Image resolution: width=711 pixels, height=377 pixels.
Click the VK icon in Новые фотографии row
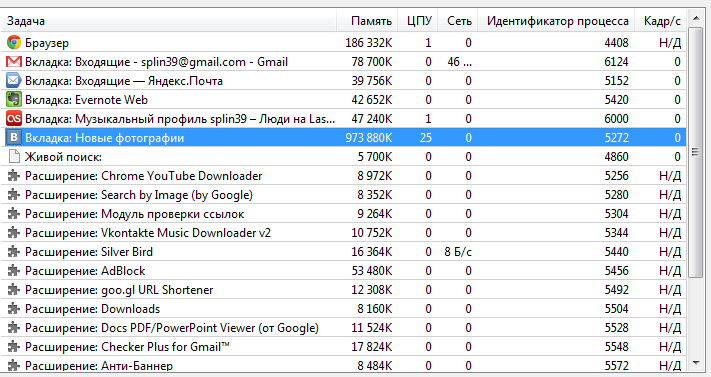point(14,137)
